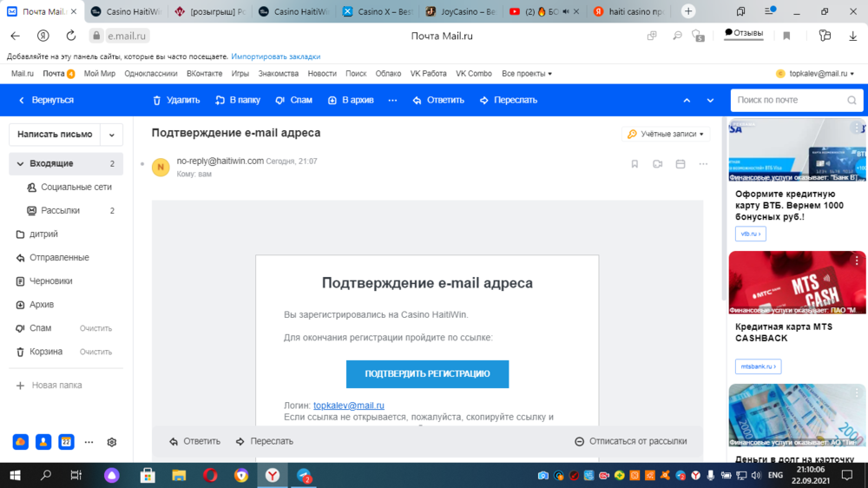Click the search magnifier icon in mail search
This screenshot has height=488, width=868.
coord(852,100)
